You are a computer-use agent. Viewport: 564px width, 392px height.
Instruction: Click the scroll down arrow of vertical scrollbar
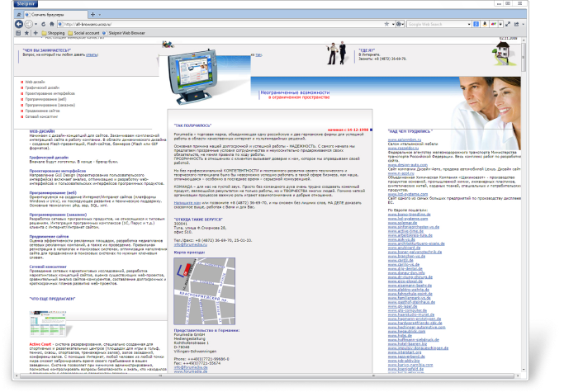(x=524, y=370)
